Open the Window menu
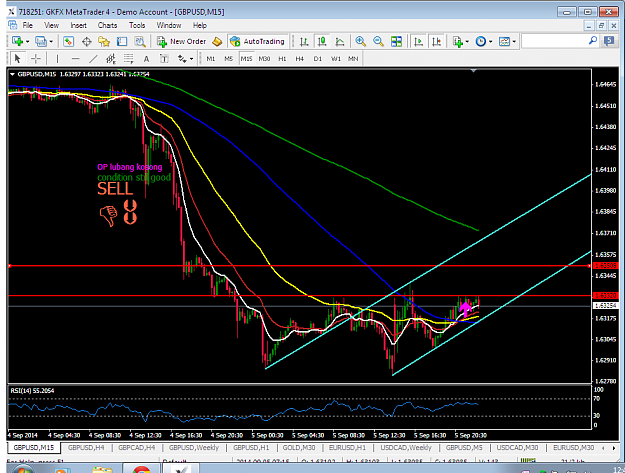The image size is (625, 473). click(169, 26)
